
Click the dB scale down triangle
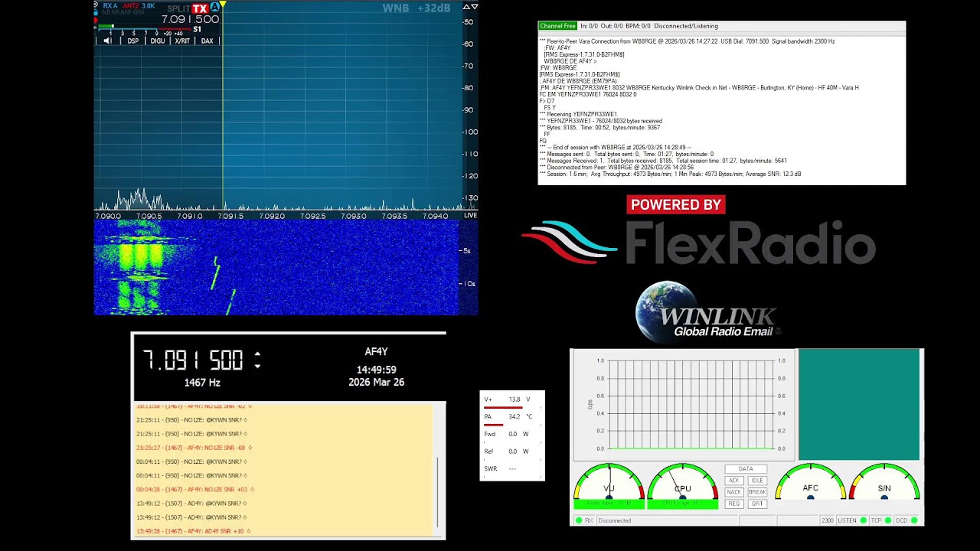(475, 7)
